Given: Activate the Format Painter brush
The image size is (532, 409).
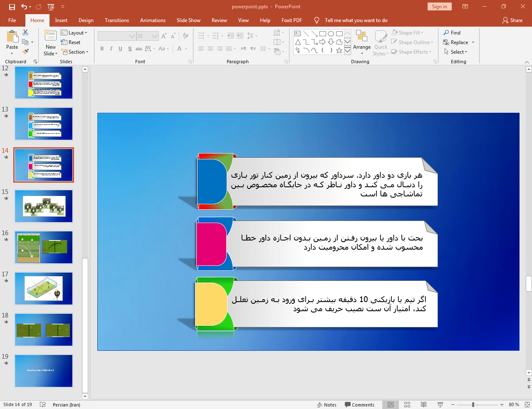Looking at the screenshot, I should tap(25, 52).
